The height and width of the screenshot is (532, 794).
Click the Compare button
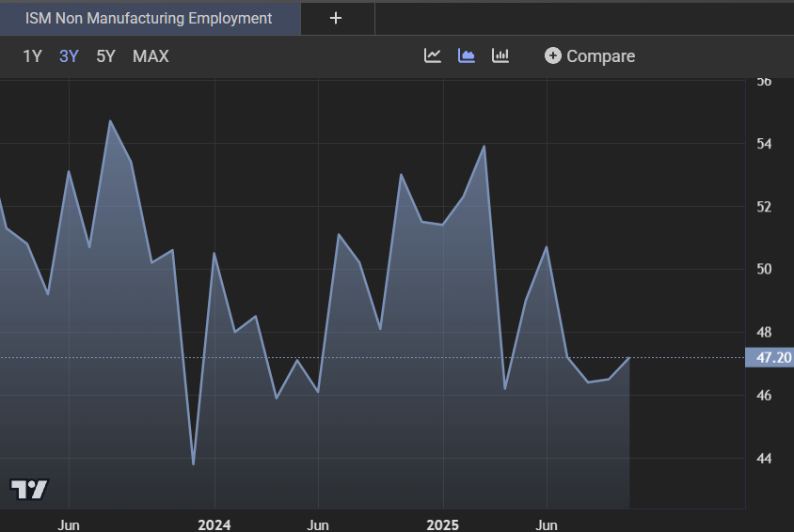coord(590,56)
